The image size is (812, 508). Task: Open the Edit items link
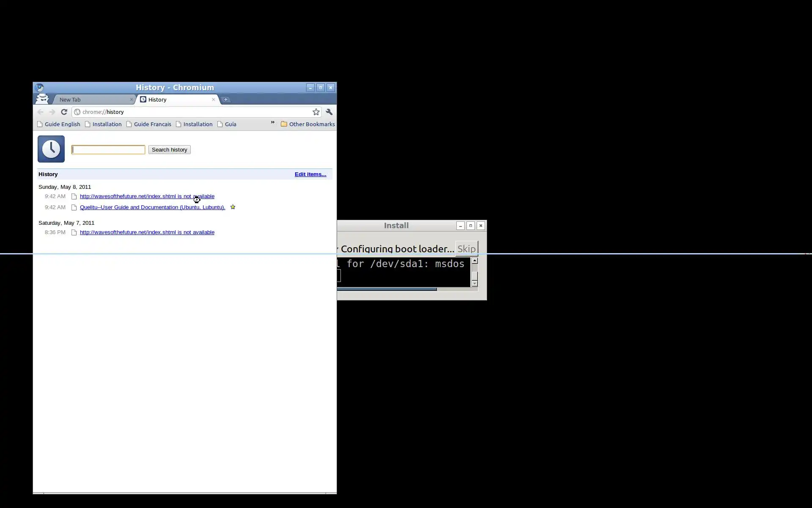[x=310, y=174]
